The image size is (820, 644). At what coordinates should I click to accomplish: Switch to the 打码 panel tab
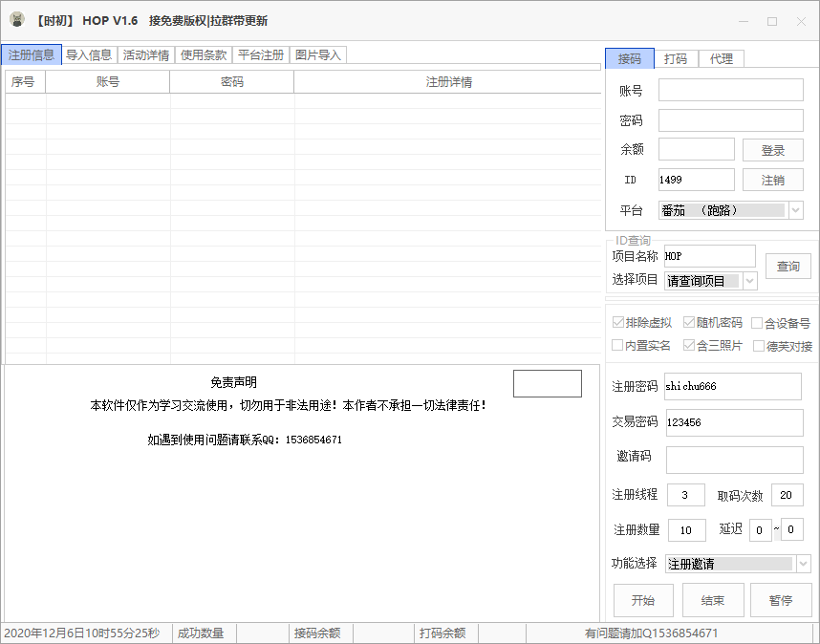pyautogui.click(x=675, y=59)
